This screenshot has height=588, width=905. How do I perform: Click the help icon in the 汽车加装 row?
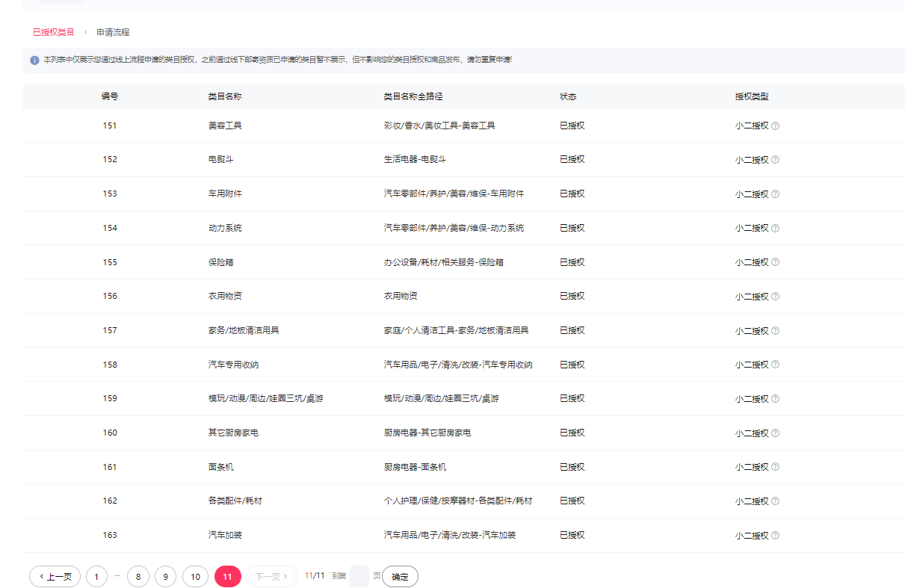[775, 536]
